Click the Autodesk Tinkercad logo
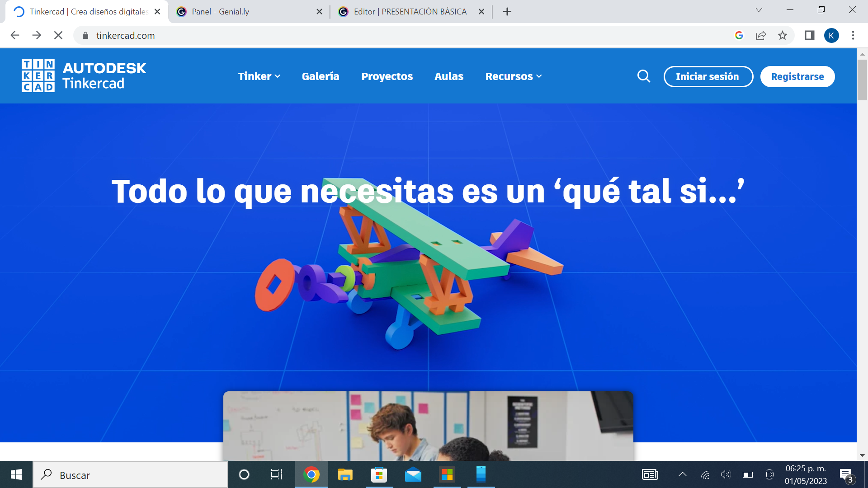Viewport: 868px width, 488px height. click(x=84, y=76)
